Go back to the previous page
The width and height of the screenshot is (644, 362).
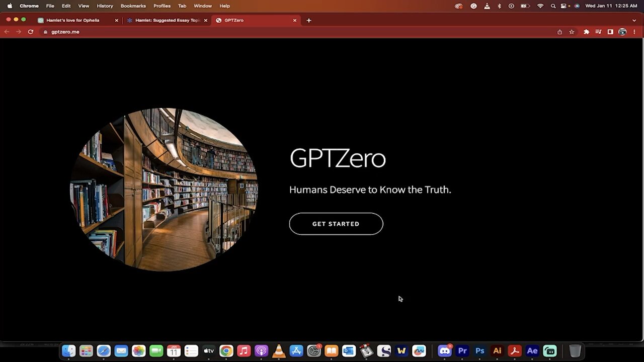[7, 32]
